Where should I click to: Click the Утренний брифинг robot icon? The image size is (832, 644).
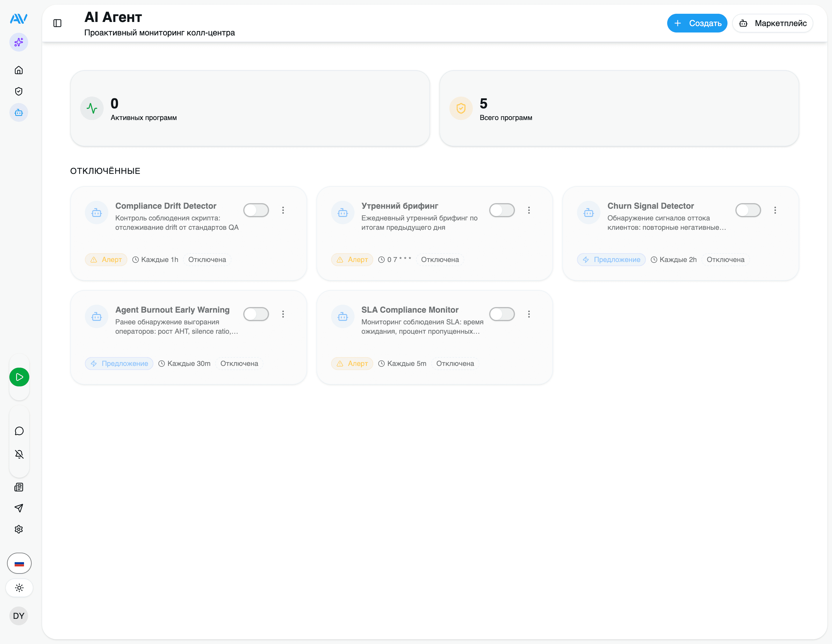point(343,213)
